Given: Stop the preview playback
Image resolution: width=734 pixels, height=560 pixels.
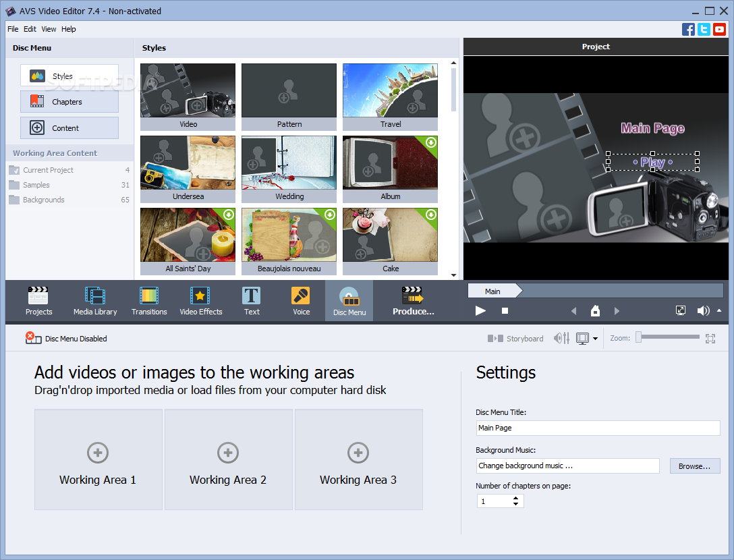Looking at the screenshot, I should coord(505,310).
